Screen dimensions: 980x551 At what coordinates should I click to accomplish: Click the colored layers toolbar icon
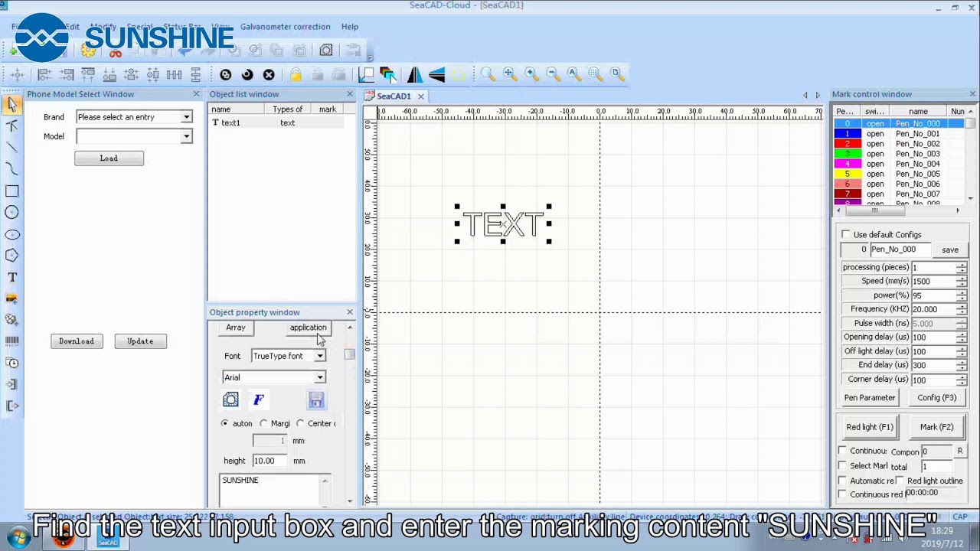[387, 74]
